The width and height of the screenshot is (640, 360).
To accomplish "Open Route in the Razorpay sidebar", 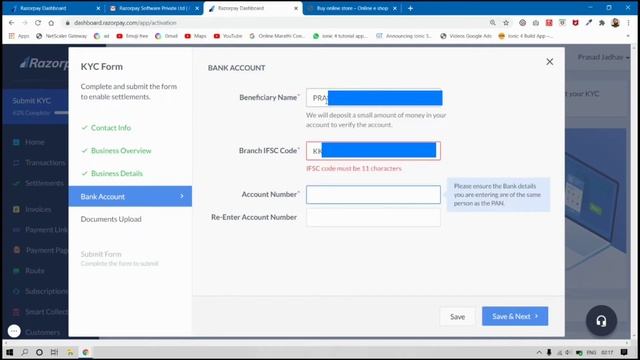I will [x=35, y=271].
